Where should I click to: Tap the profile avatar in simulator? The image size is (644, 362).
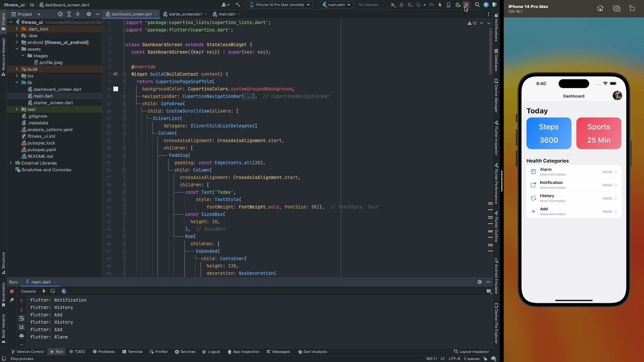(617, 96)
